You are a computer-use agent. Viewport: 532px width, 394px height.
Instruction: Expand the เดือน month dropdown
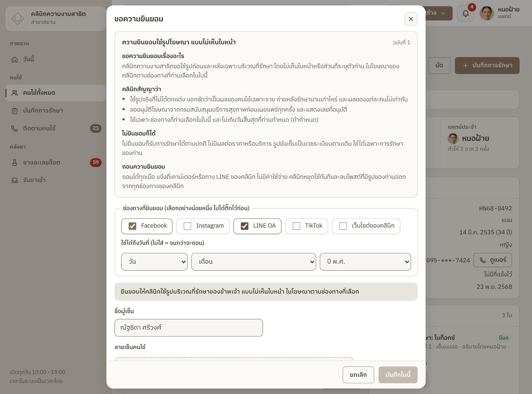(x=254, y=262)
